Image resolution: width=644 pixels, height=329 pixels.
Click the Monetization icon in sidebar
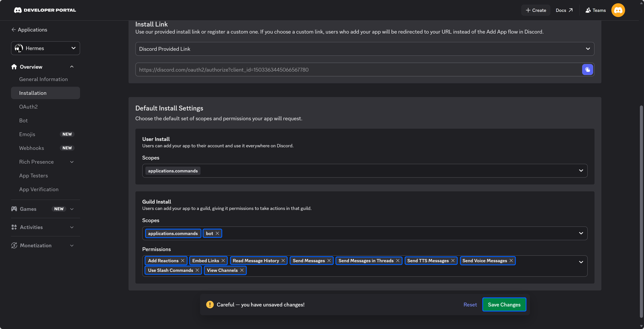pos(14,245)
